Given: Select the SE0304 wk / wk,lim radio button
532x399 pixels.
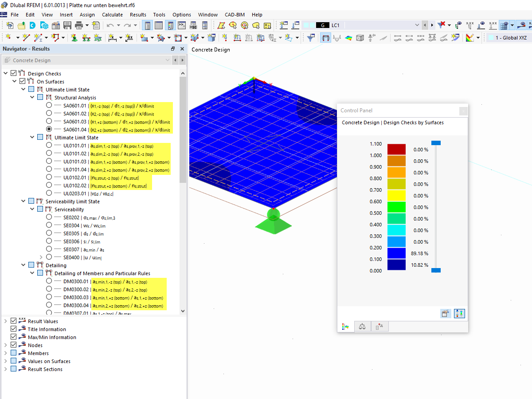Looking at the screenshot, I should 48,225.
